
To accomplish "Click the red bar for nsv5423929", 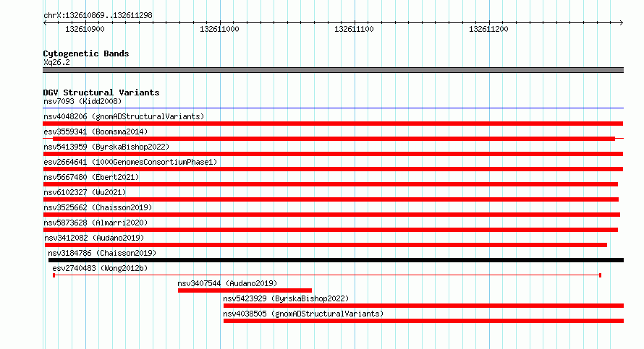I will click(423, 306).
